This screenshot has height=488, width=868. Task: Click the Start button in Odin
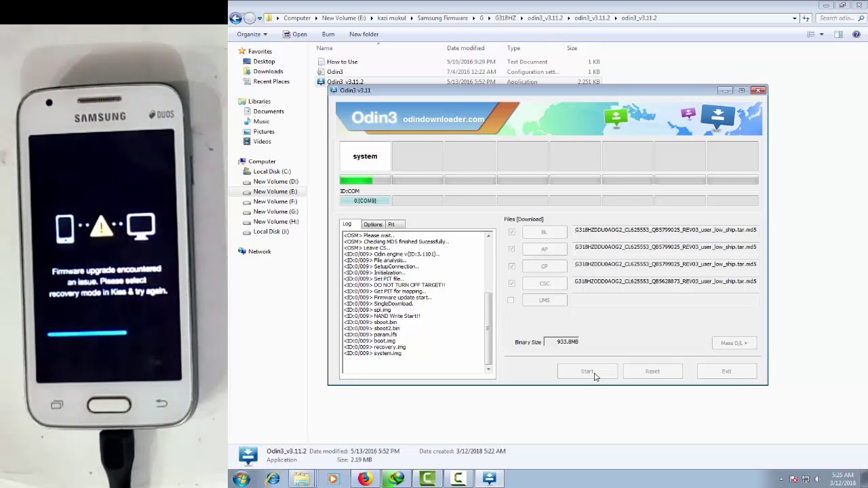(x=587, y=371)
